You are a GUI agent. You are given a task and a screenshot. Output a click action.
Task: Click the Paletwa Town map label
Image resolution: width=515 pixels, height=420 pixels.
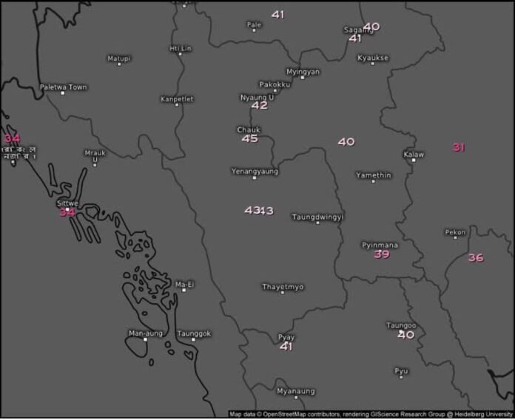63,87
